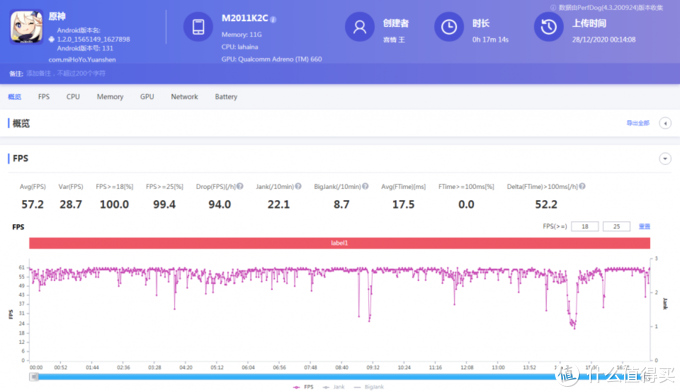
Task: Click the timeline range slider left handle
Action: (34, 377)
